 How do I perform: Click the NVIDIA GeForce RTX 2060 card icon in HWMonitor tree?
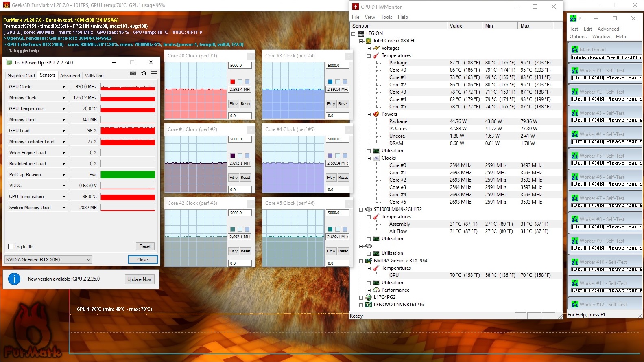[x=369, y=261]
